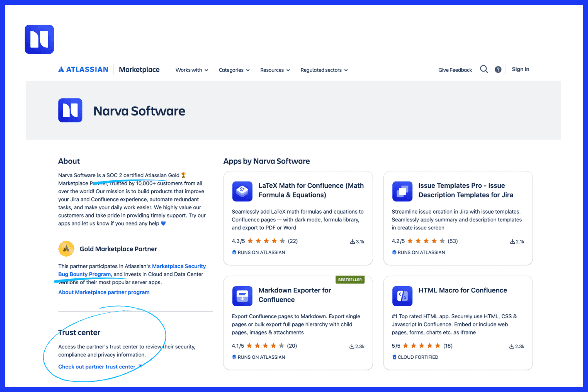Expand the Regulated sectors dropdown

(324, 70)
